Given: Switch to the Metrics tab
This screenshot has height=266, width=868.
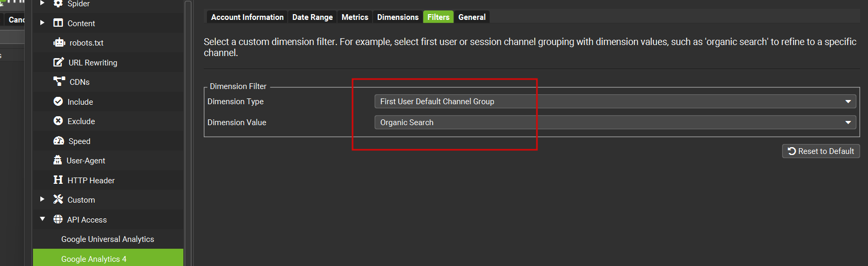Looking at the screenshot, I should click(x=355, y=17).
